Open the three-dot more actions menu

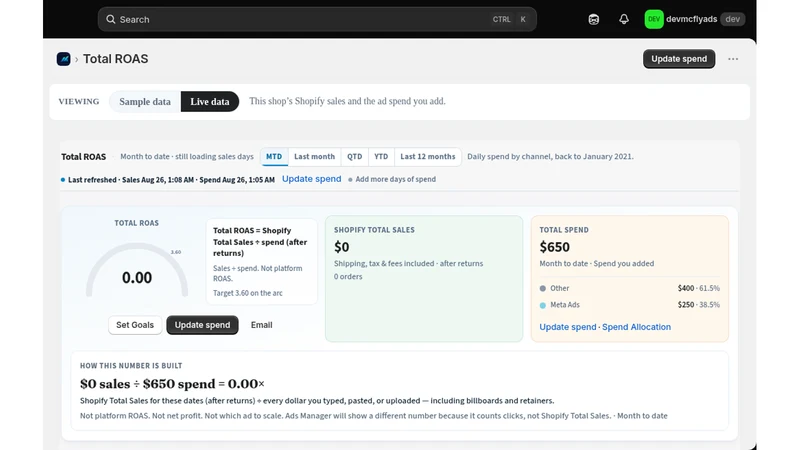click(x=733, y=59)
